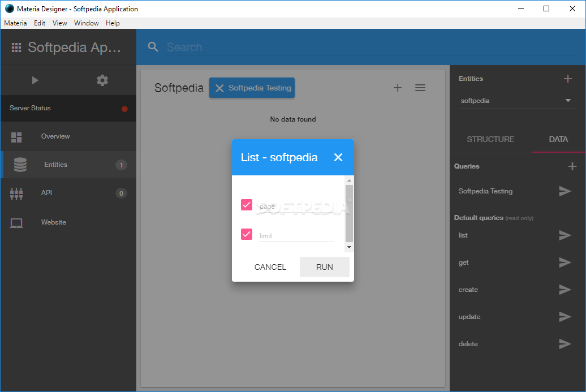
Task: Open the Help menu
Action: [113, 23]
